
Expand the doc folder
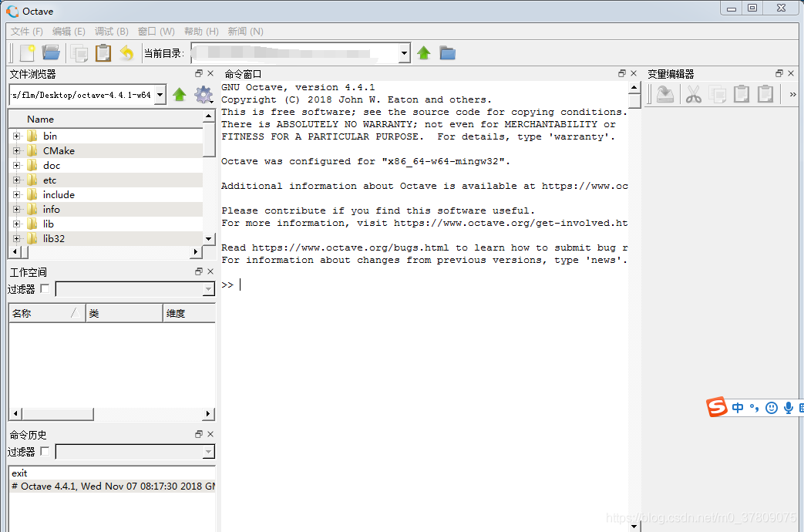tap(17, 165)
